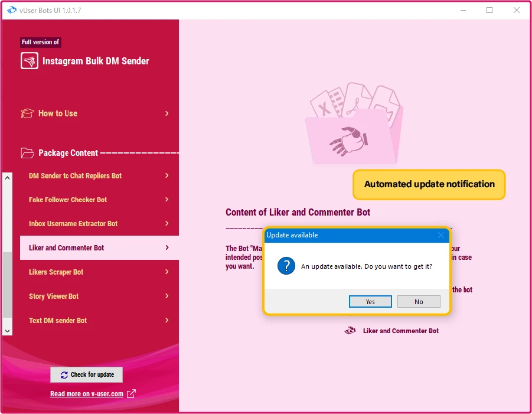Click the graduation cap How to Use icon

click(27, 113)
